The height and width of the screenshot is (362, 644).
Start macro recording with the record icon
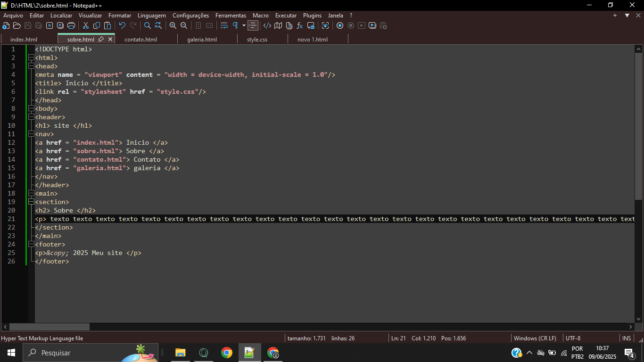tap(339, 25)
